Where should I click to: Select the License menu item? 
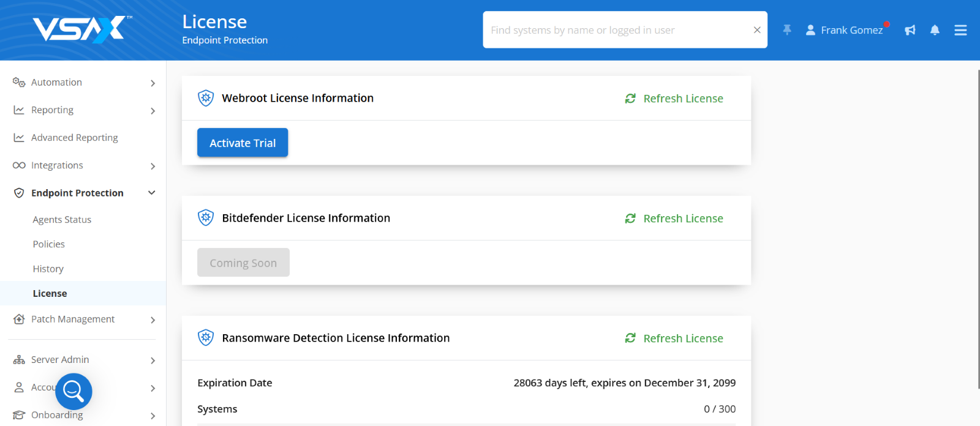83,293
